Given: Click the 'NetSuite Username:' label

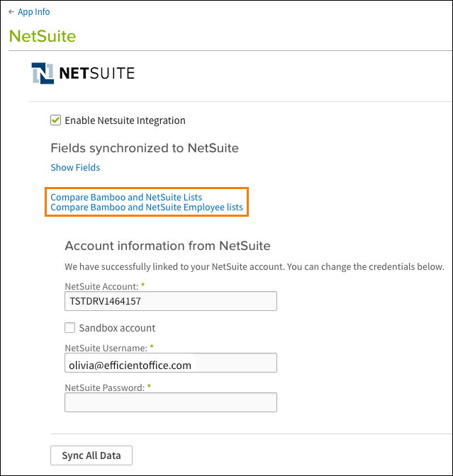Looking at the screenshot, I should tap(106, 348).
